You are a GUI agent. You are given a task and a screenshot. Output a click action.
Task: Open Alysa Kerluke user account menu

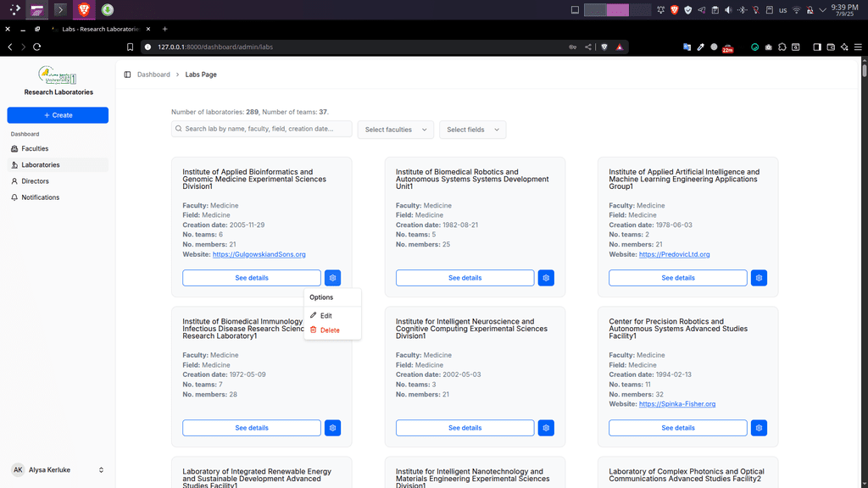click(x=58, y=469)
